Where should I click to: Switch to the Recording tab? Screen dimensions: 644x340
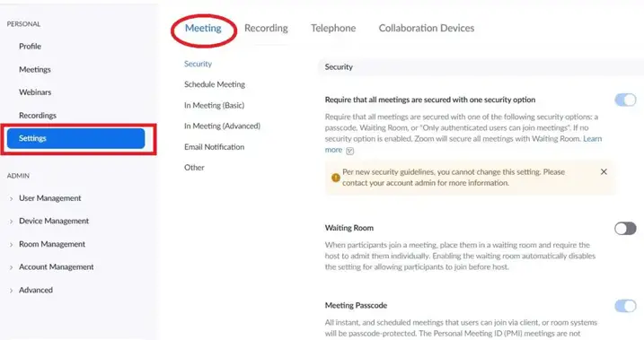pyautogui.click(x=266, y=28)
